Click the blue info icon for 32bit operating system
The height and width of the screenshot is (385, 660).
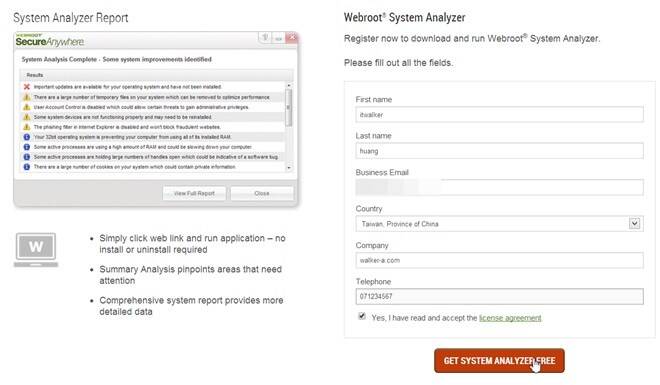point(27,137)
